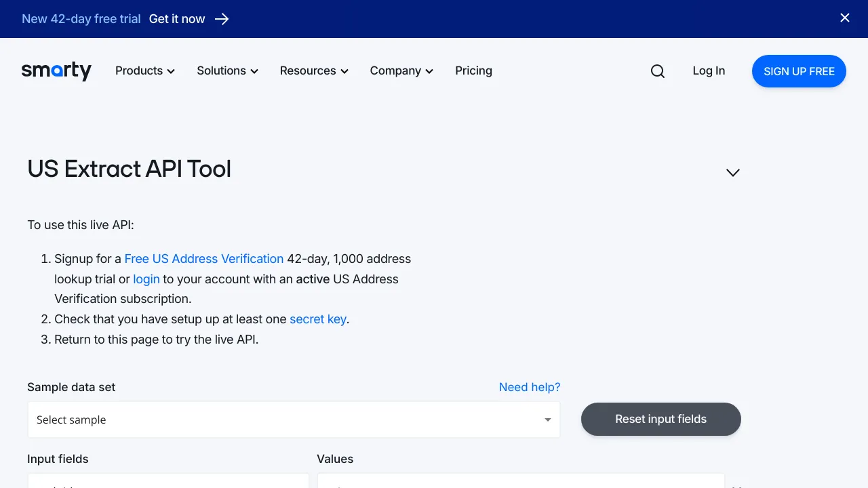The image size is (868, 488).
Task: Expand the Solutions menu
Action: (x=227, y=70)
